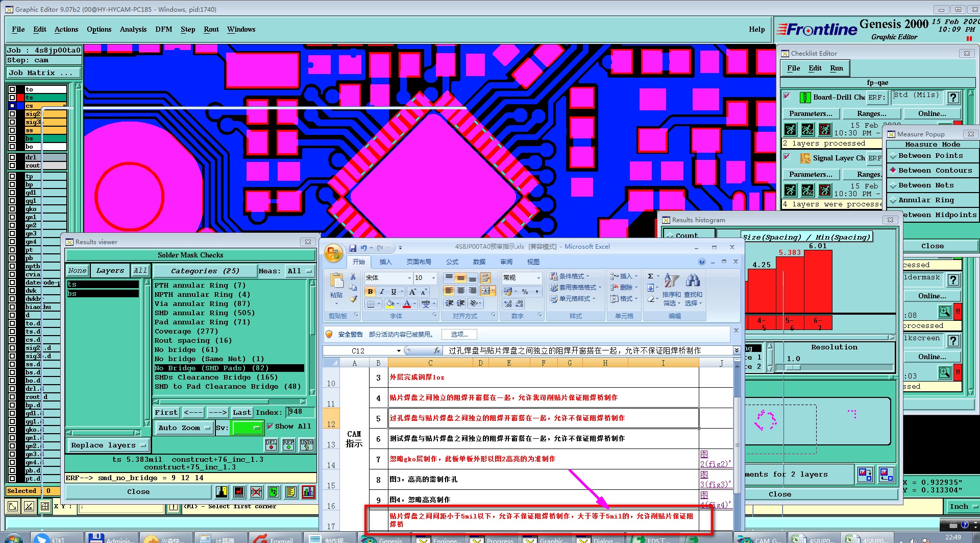The height and width of the screenshot is (543, 980).
Task: Open Run menu in Checklist Editor
Action: click(x=837, y=68)
